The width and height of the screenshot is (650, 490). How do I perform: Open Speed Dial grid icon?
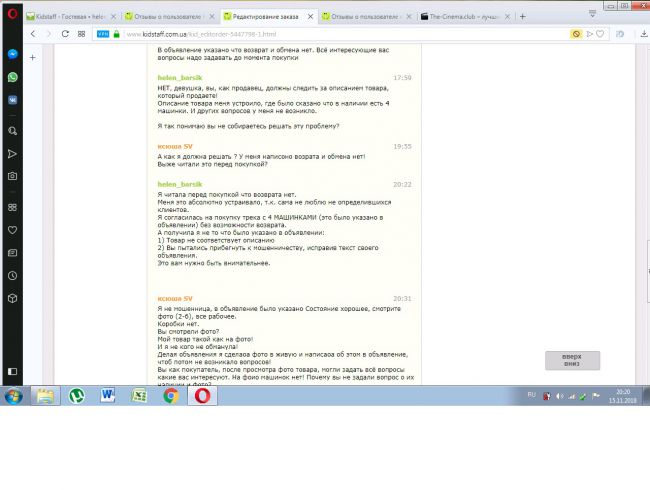coord(11,207)
